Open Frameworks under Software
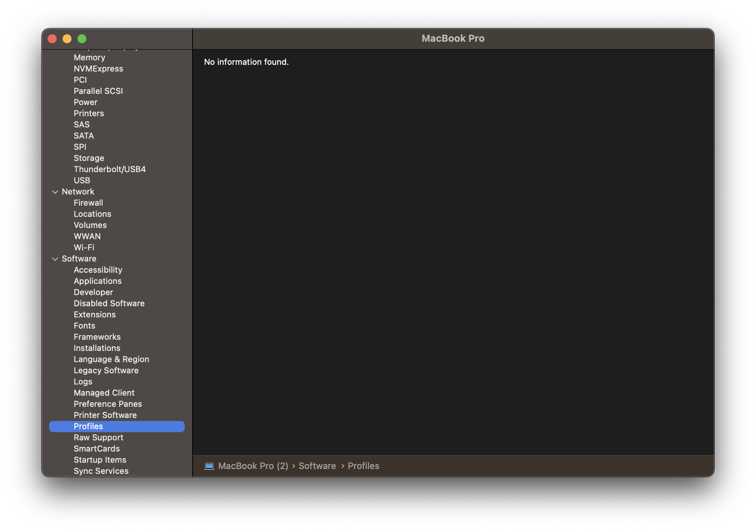 97,337
